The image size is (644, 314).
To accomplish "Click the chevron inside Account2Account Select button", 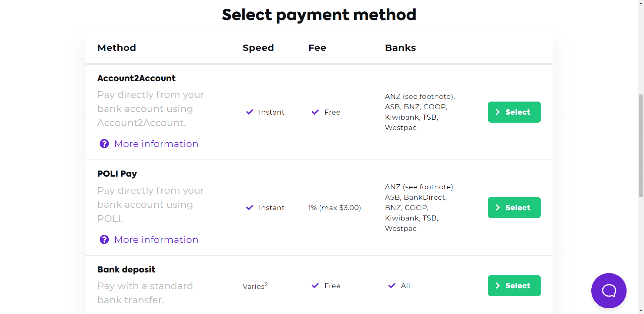I will click(x=498, y=112).
